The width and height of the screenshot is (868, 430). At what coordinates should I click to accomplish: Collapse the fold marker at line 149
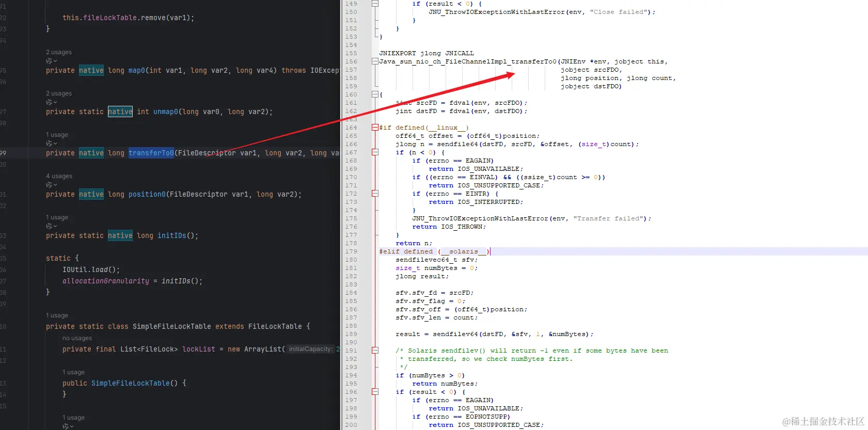(x=375, y=4)
